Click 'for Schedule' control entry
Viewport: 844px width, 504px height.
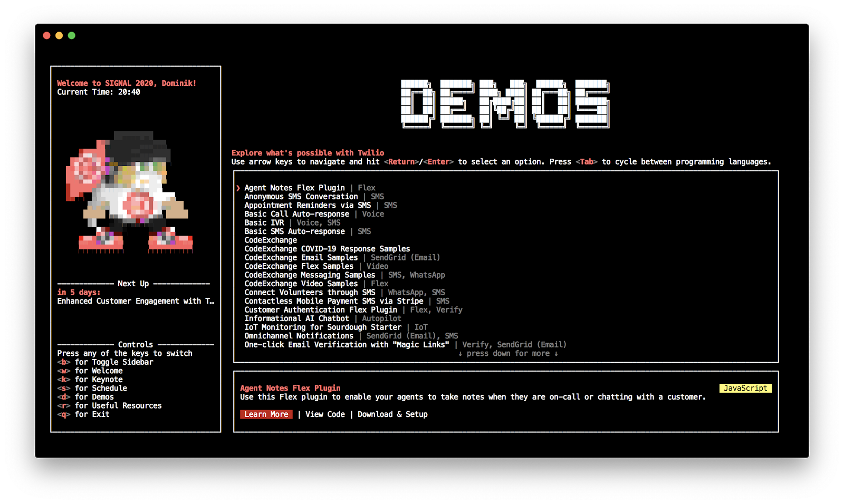92,388
